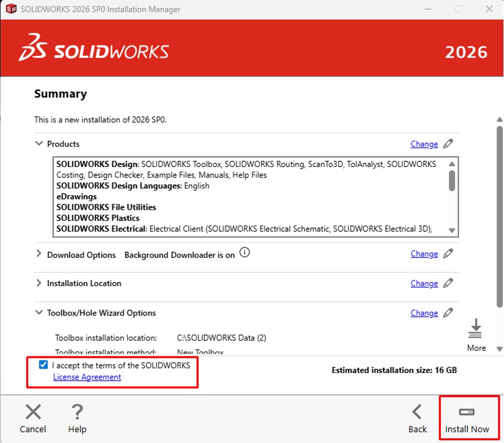The height and width of the screenshot is (443, 504).
Task: Click the main page scroll up arrow
Action: [500, 120]
